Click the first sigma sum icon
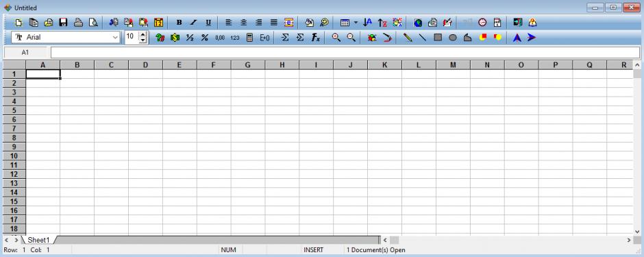Viewport: 644px width, 257px height. pos(285,38)
